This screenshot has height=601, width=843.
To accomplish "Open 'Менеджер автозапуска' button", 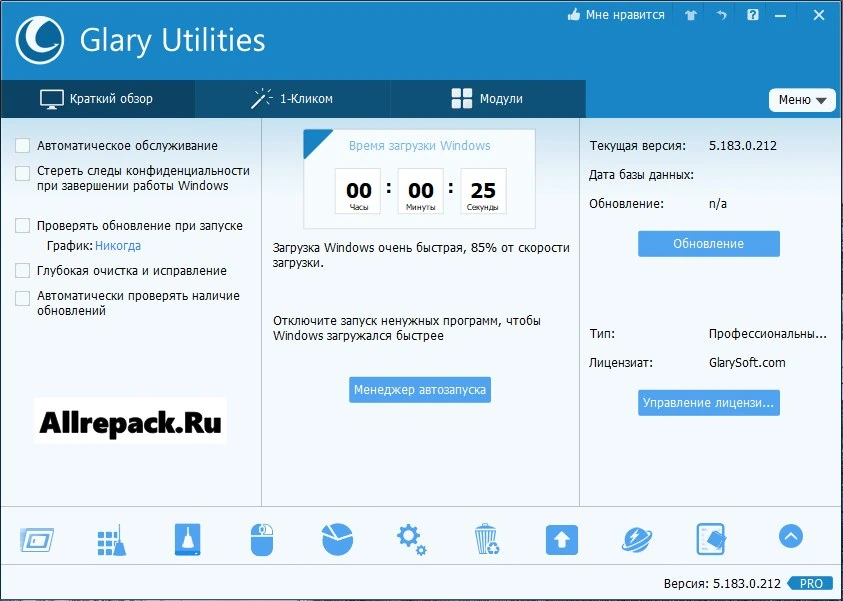I will 420,390.
